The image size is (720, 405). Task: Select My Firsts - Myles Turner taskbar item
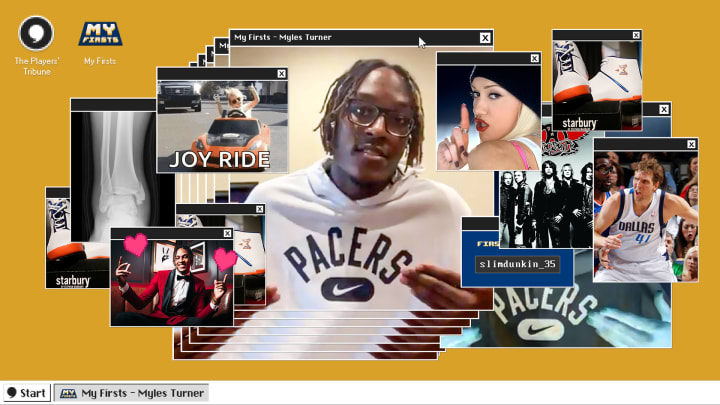tap(132, 393)
